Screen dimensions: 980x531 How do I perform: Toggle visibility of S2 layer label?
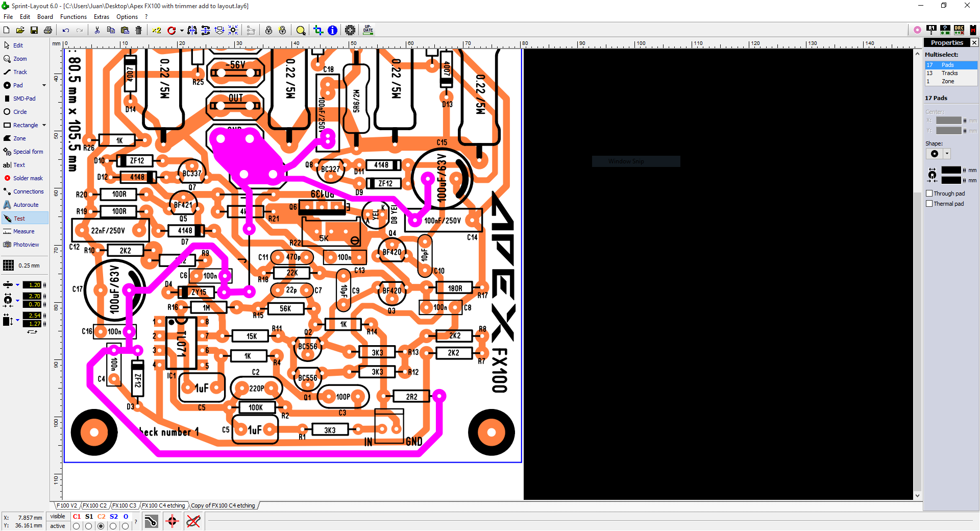(x=113, y=517)
